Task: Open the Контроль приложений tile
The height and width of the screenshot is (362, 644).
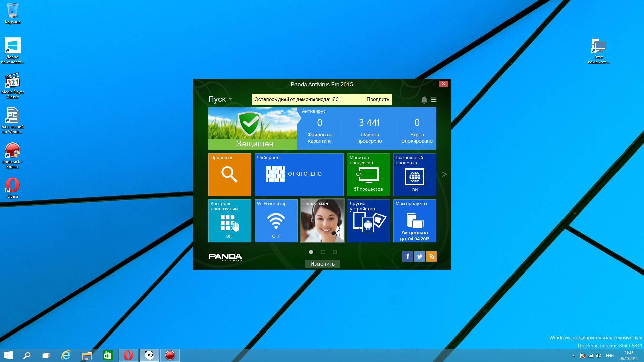Action: (x=229, y=221)
